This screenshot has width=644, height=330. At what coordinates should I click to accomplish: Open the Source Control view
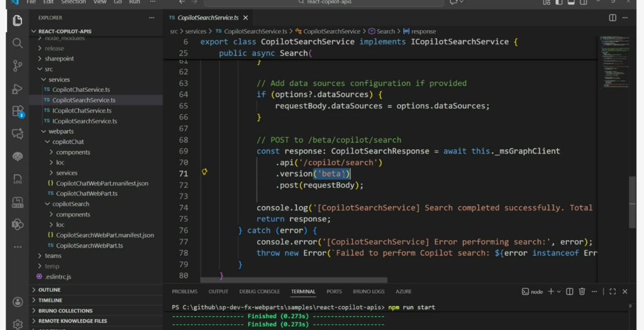[18, 65]
